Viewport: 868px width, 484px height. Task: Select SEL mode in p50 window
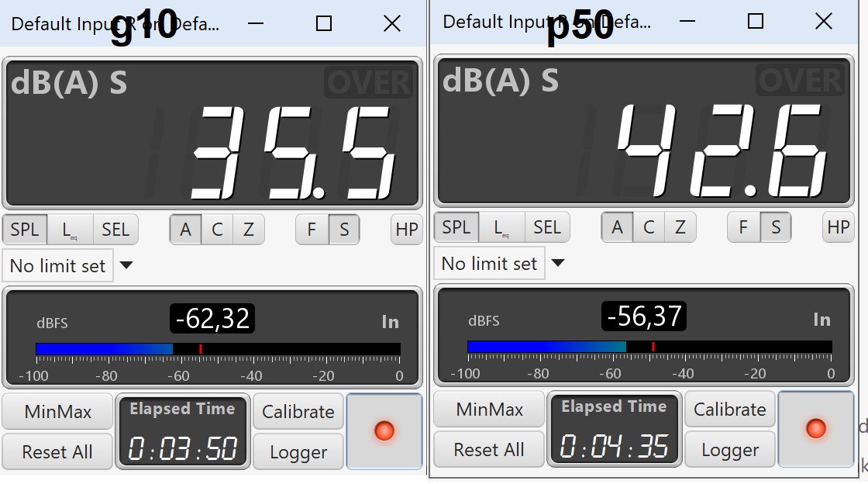point(547,227)
